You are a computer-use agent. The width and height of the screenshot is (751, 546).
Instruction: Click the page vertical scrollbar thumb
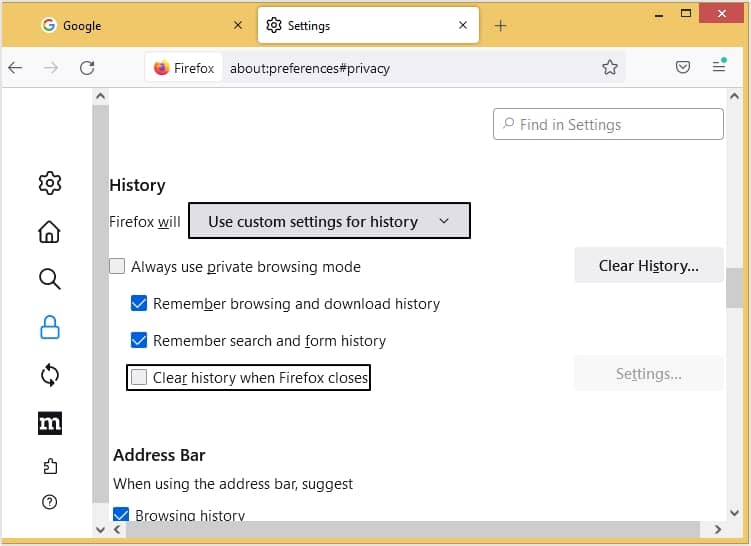point(734,287)
